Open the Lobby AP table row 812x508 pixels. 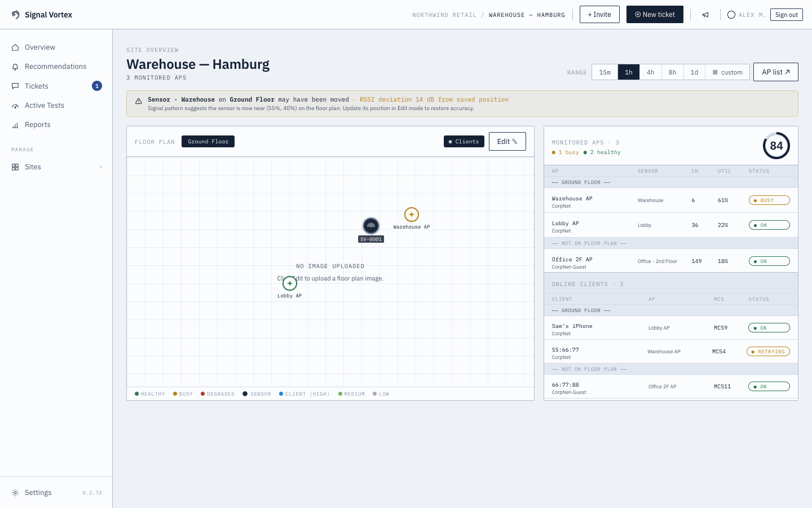click(671, 225)
